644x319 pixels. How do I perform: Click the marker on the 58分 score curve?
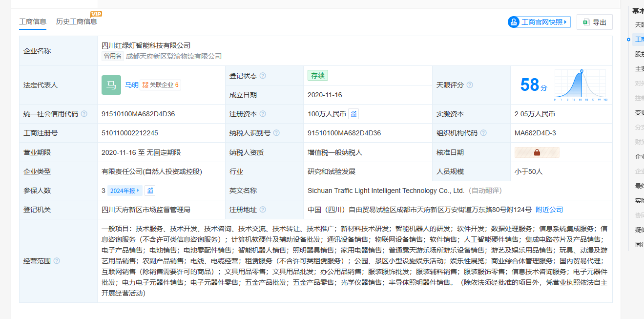581,71
